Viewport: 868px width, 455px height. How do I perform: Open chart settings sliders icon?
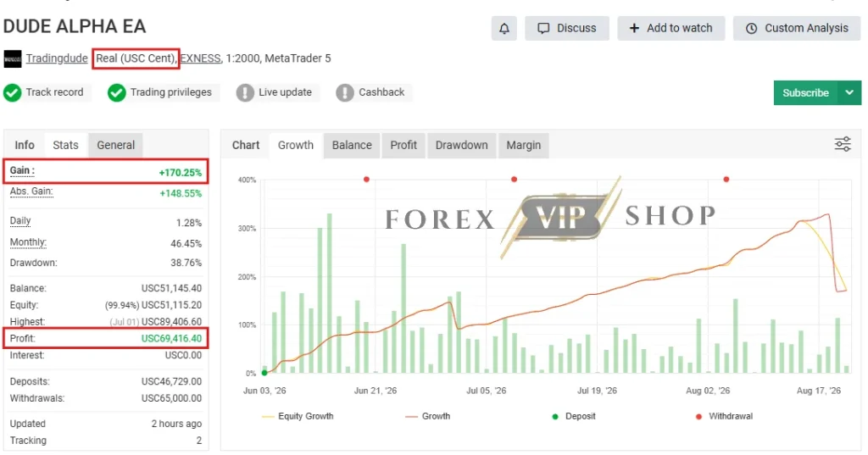point(843,145)
